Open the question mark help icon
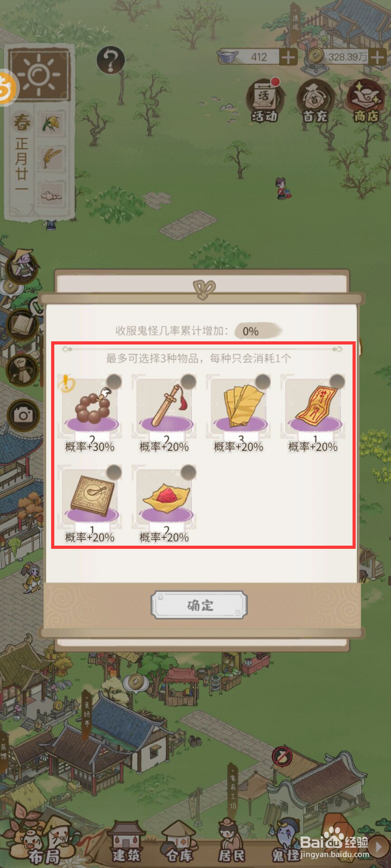This screenshot has width=391, height=868. coord(110,60)
